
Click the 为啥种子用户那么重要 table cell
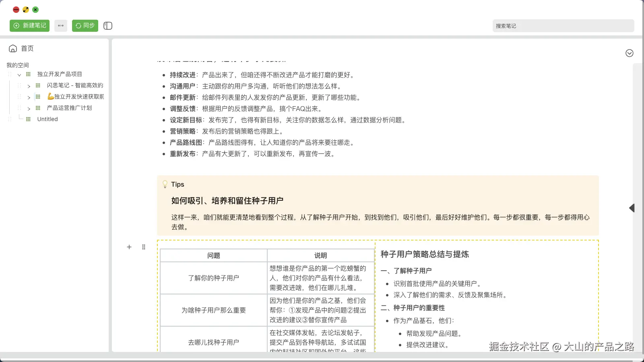point(214,310)
